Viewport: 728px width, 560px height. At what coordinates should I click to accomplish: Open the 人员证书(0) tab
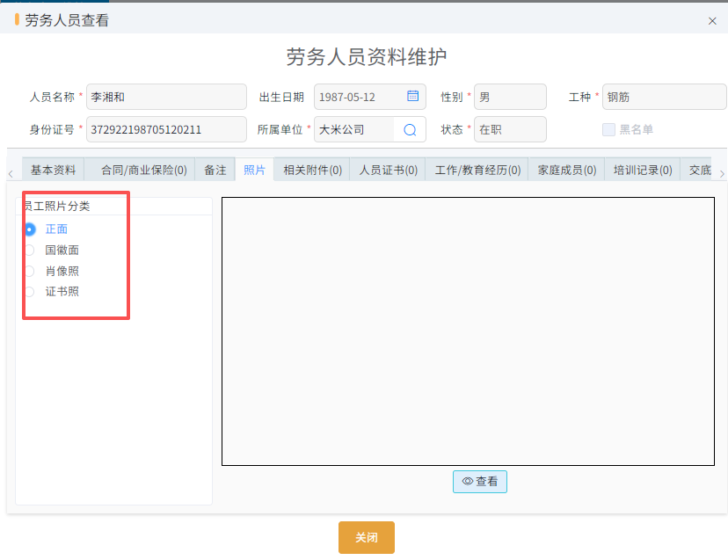pyautogui.click(x=388, y=170)
